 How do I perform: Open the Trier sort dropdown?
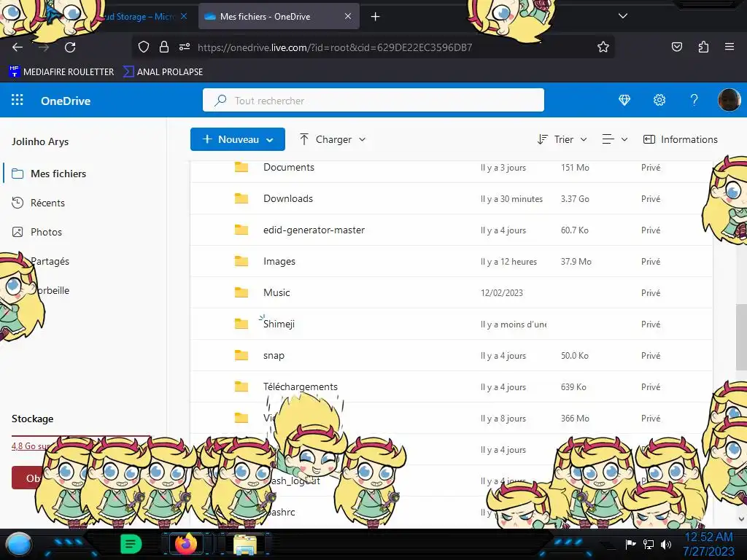pos(562,139)
